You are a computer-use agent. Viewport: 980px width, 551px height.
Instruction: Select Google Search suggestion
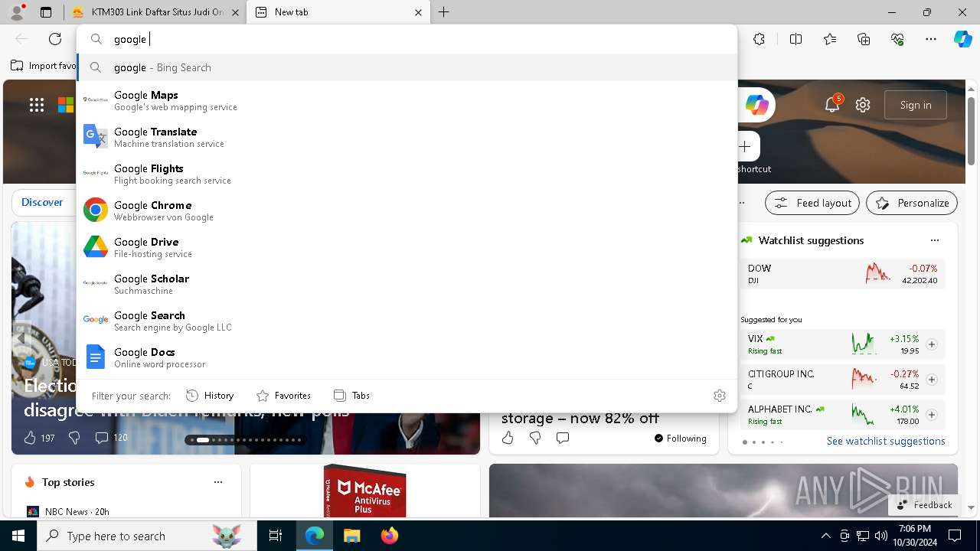pos(407,321)
